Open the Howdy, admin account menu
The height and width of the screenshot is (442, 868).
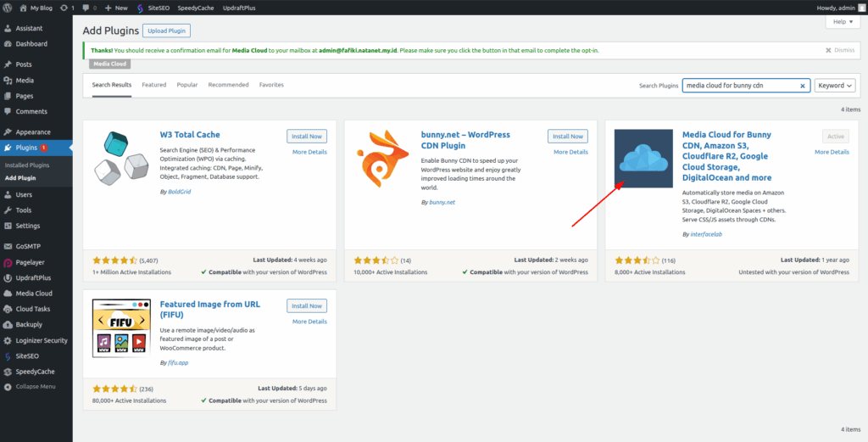point(840,8)
